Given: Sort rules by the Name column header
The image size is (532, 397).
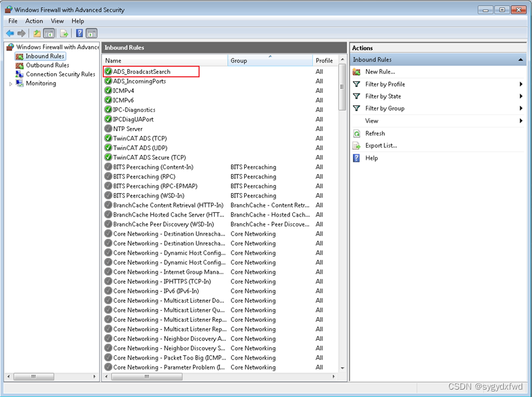Looking at the screenshot, I should (x=165, y=60).
